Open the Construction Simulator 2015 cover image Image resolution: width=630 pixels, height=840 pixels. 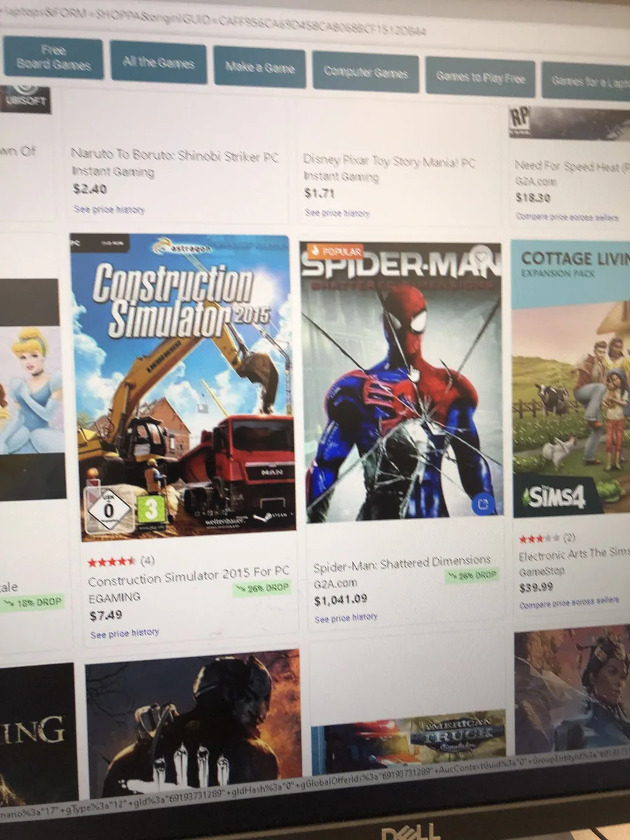pos(181,387)
